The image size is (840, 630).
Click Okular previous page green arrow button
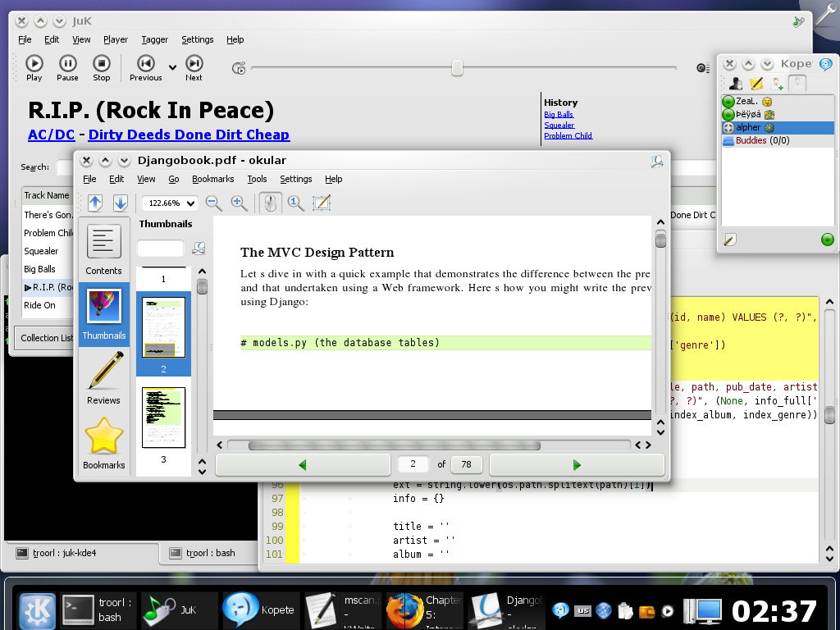(x=303, y=464)
